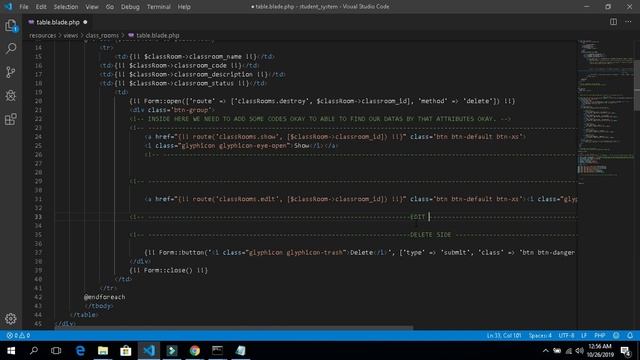Click line number 20 in the gutter
Screen dimensions: 640x360
point(38,101)
